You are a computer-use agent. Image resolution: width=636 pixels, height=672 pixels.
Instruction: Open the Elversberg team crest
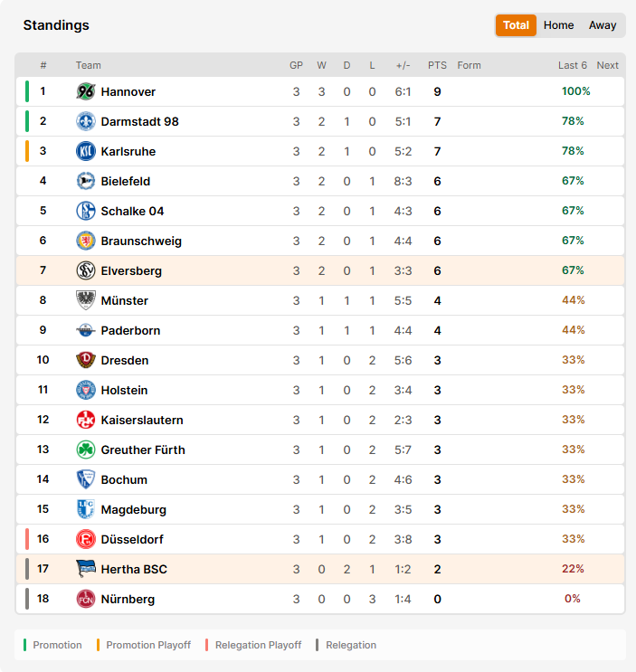point(86,270)
